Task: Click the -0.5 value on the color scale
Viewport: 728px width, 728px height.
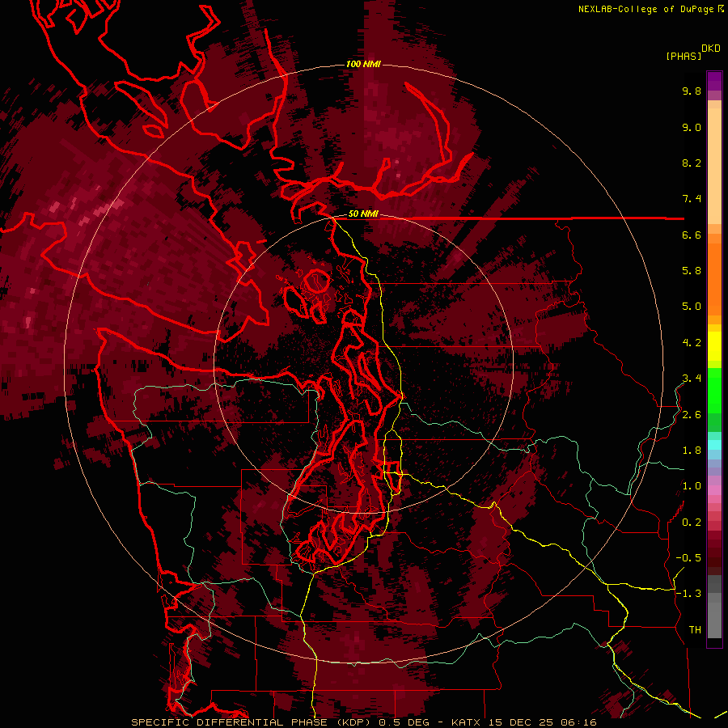Action: click(x=688, y=558)
